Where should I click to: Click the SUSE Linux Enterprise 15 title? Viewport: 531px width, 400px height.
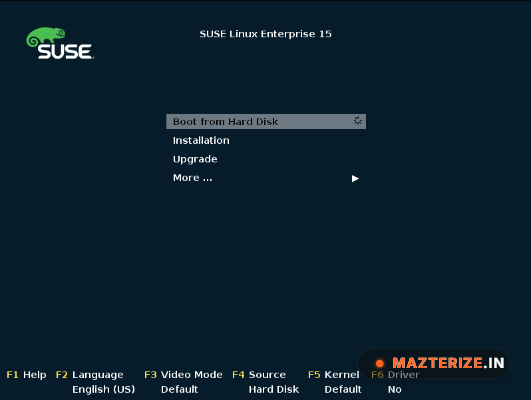click(x=266, y=34)
